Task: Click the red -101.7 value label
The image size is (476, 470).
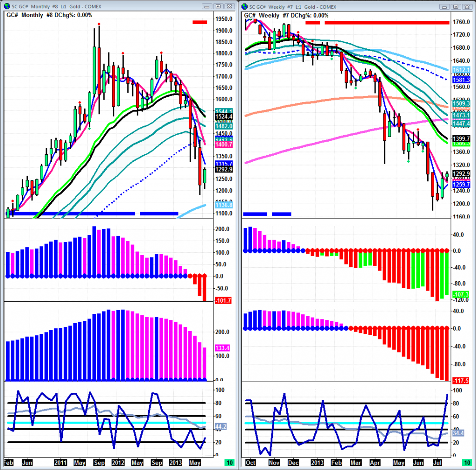Action: [224, 301]
